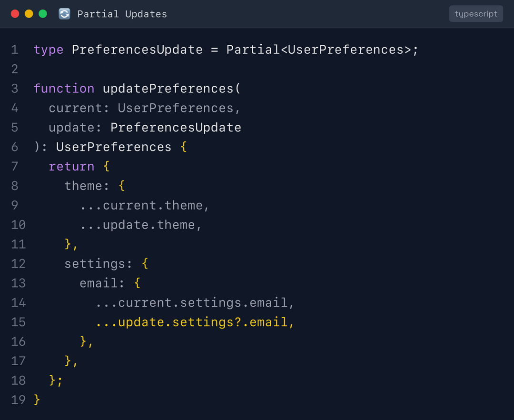Click the function keyword on line 3
This screenshot has width=514, height=420.
(64, 89)
